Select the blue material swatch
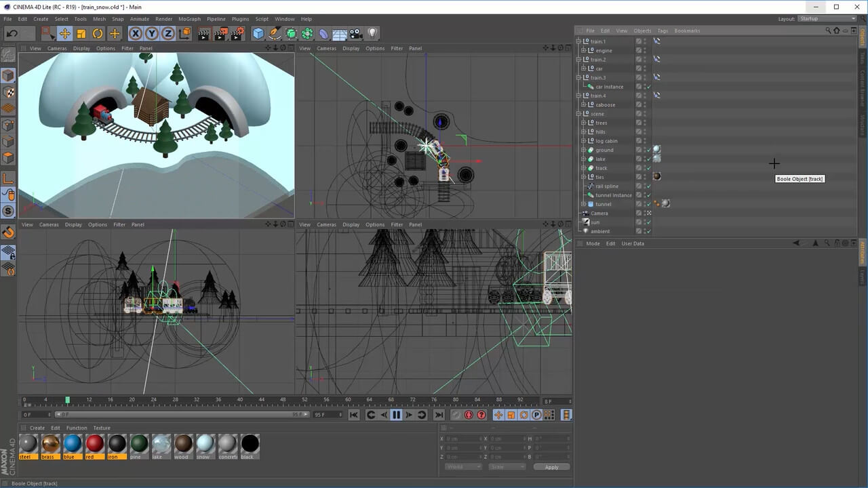Viewport: 868px width, 488px height. (x=73, y=444)
